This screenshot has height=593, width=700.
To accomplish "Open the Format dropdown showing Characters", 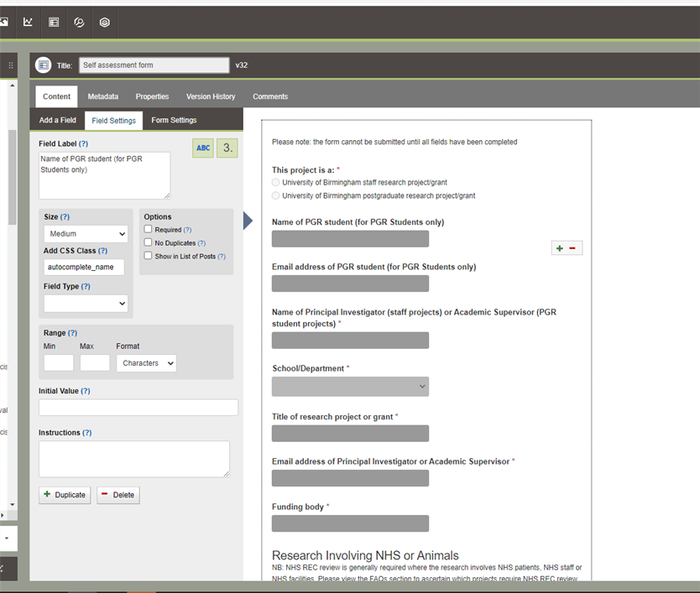I will pos(146,363).
